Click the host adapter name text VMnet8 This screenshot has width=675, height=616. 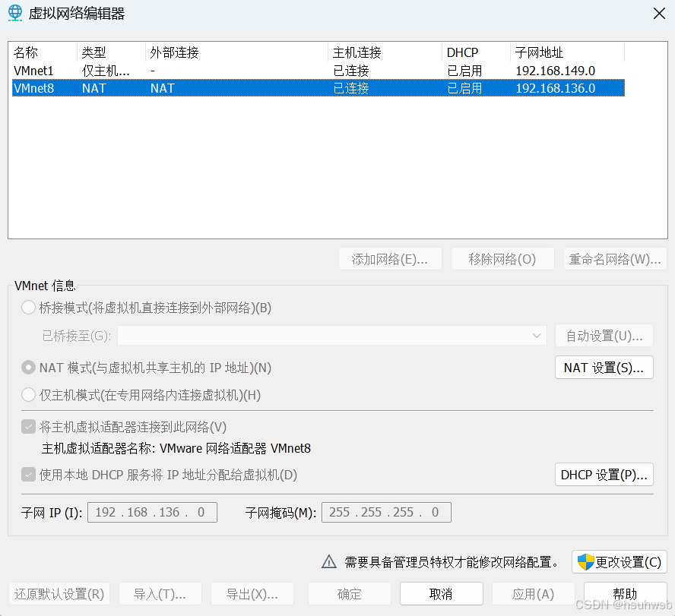click(290, 448)
